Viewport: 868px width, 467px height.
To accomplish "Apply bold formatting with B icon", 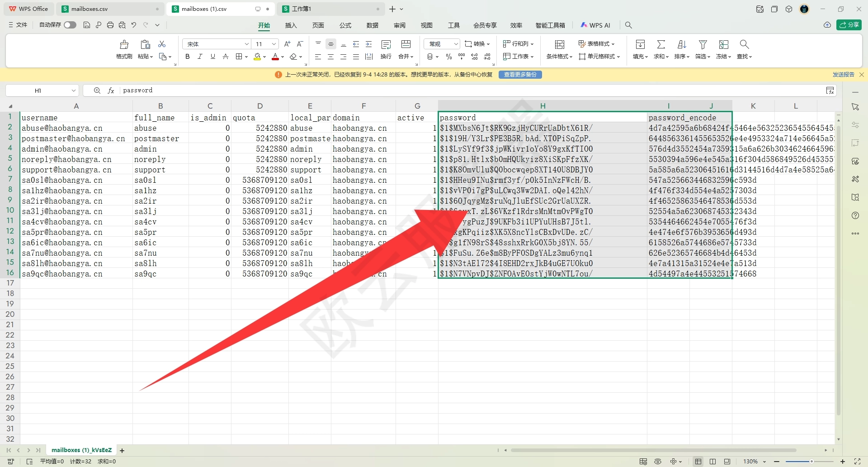I will [x=187, y=57].
